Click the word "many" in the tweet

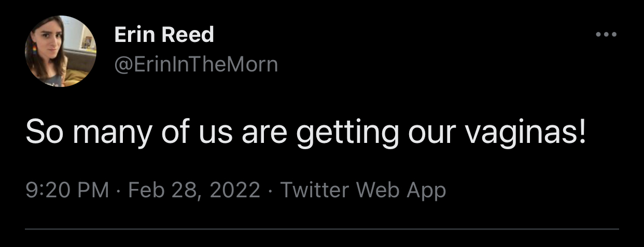[111, 132]
